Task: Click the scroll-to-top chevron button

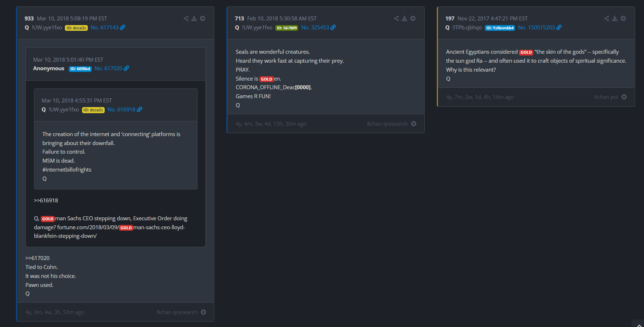Action: point(639,324)
